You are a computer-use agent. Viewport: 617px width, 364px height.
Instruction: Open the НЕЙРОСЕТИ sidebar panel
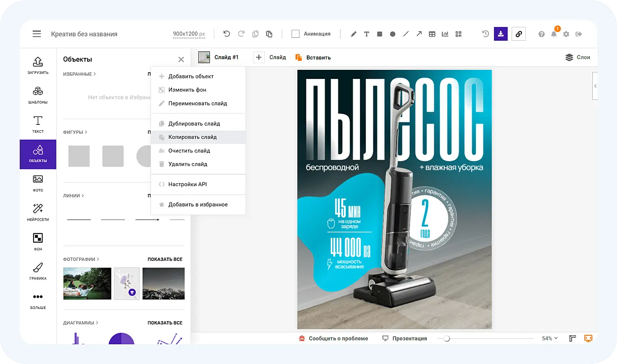tap(37, 212)
